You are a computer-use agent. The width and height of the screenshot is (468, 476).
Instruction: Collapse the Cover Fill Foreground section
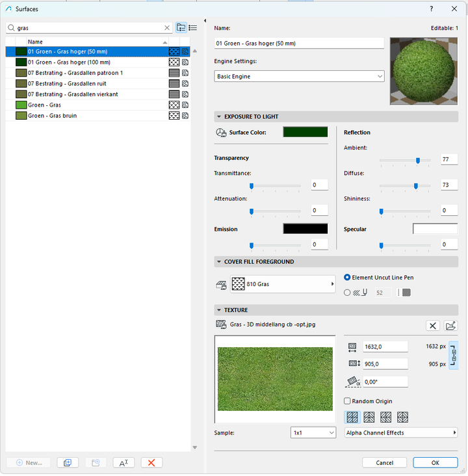tap(219, 261)
